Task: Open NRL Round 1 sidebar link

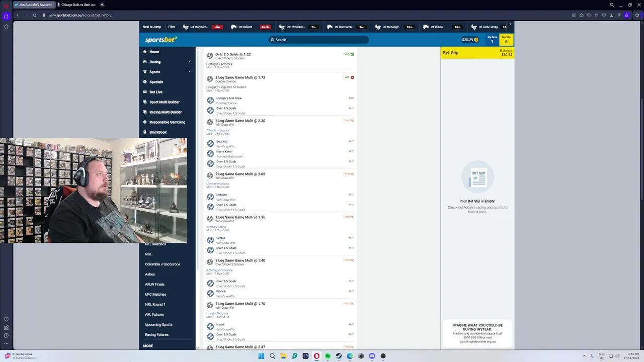Action: 155,304
